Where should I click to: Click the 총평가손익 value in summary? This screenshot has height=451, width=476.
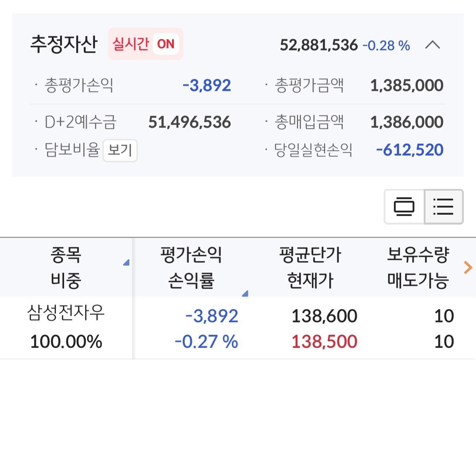207,86
